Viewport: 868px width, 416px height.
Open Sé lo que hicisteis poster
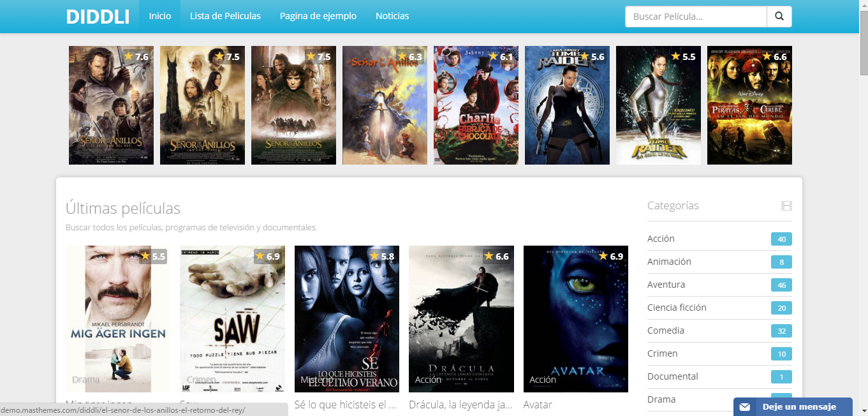(347, 319)
